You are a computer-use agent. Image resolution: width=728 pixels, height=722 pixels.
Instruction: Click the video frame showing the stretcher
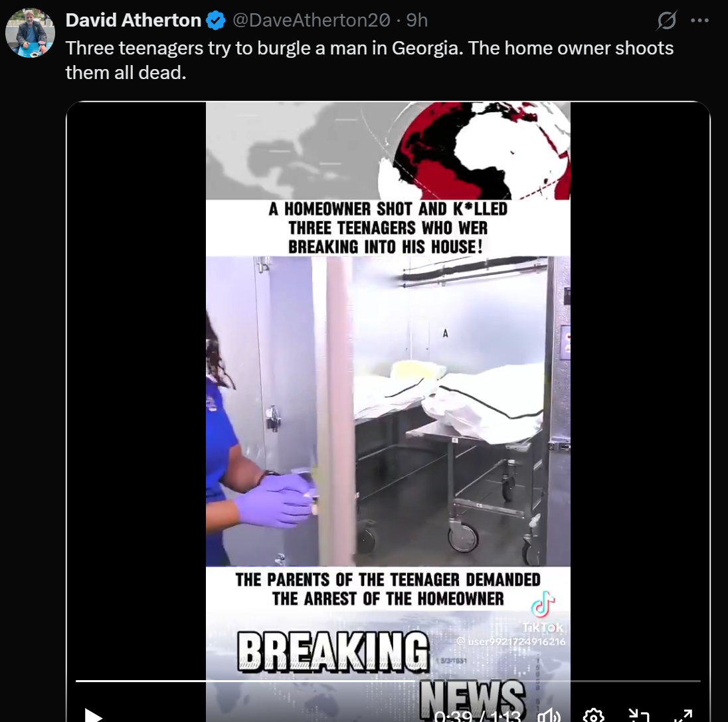(x=388, y=411)
